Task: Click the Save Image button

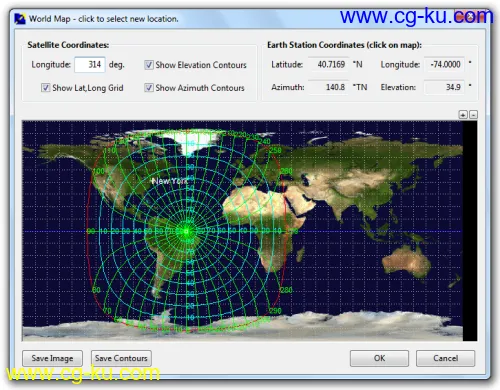Action: click(52, 358)
